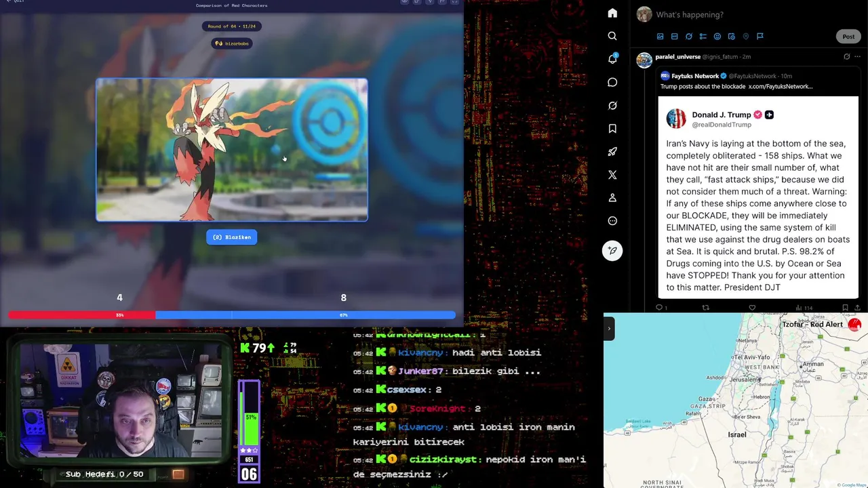This screenshot has height=488, width=868.
Task: Click the red 33% vote bar
Action: (x=81, y=315)
